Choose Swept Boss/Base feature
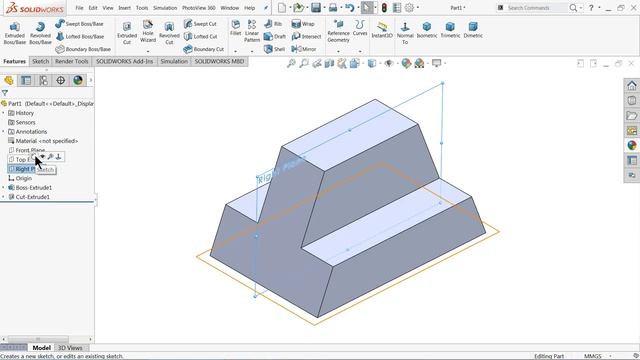Screen dimensions: 640x360 click(x=80, y=24)
